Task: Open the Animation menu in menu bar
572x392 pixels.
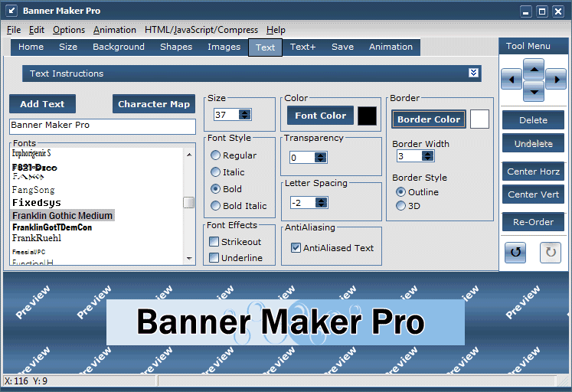Action: pos(113,30)
